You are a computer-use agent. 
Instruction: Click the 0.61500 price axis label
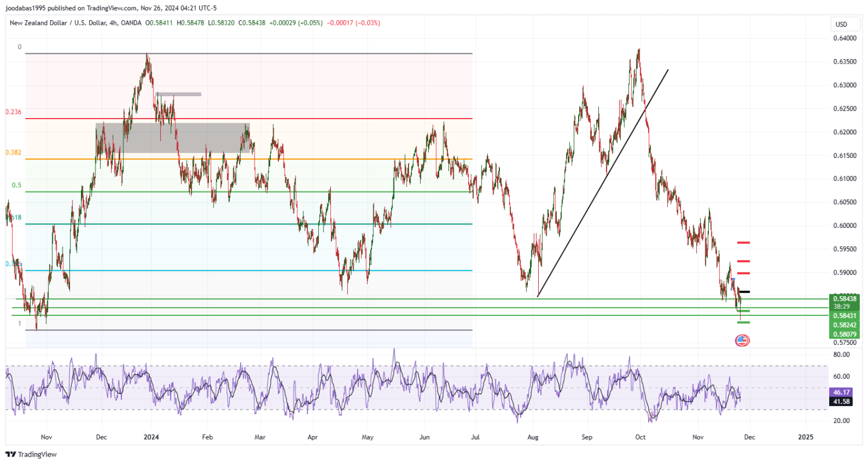pos(845,155)
